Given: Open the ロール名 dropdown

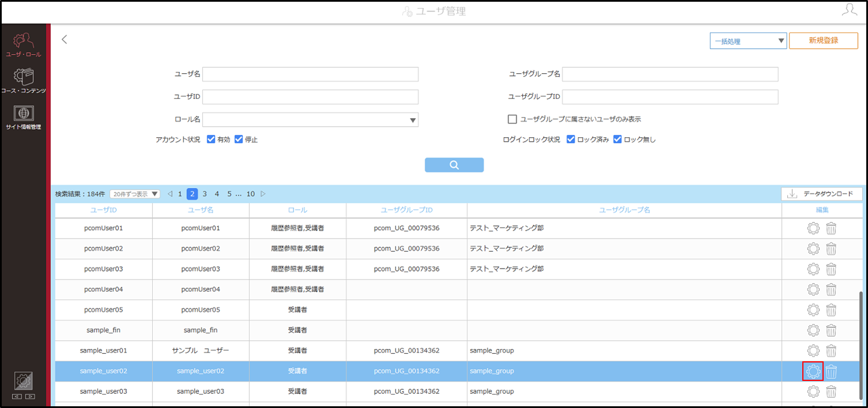Looking at the screenshot, I should tap(310, 119).
